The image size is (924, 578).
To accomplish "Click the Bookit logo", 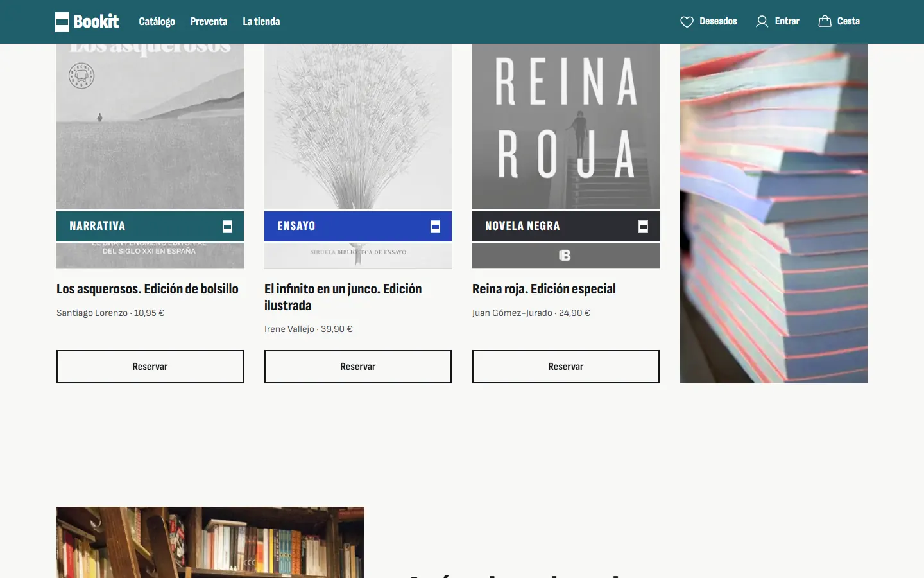I will click(x=87, y=21).
